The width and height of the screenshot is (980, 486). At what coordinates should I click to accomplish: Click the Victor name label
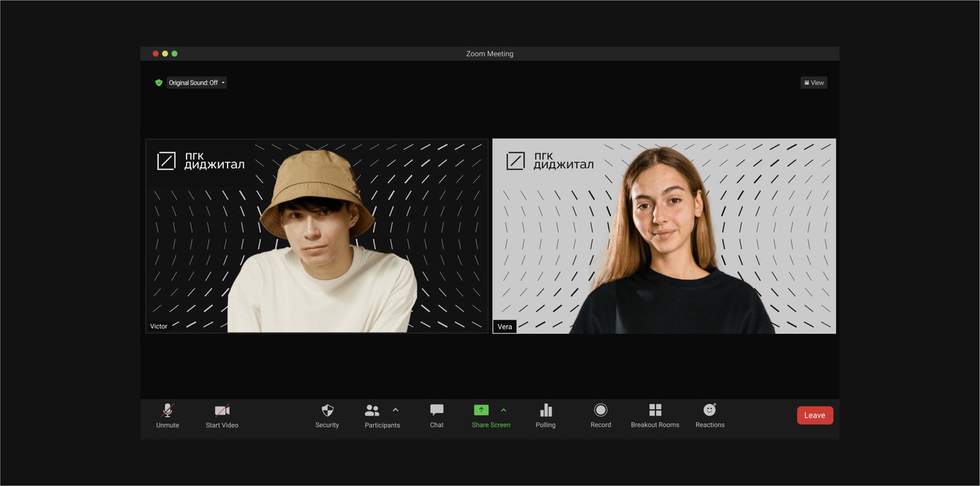[159, 326]
